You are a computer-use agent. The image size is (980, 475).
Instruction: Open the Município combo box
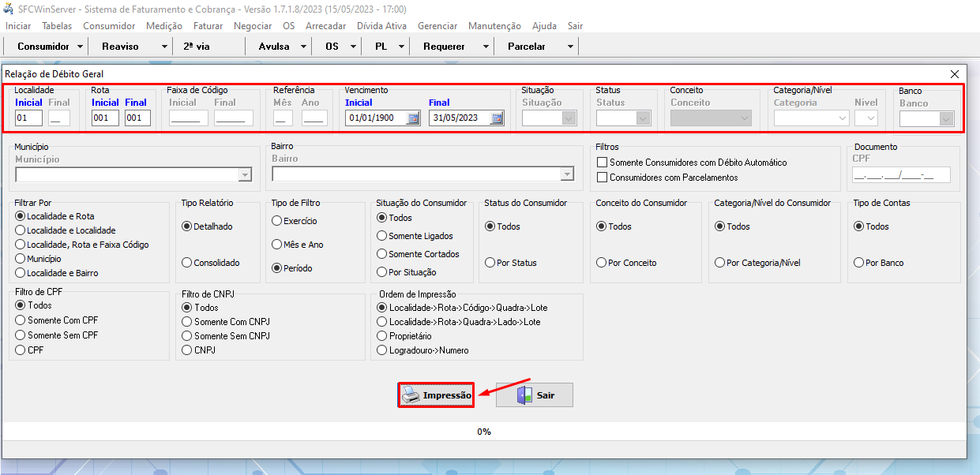[x=245, y=175]
